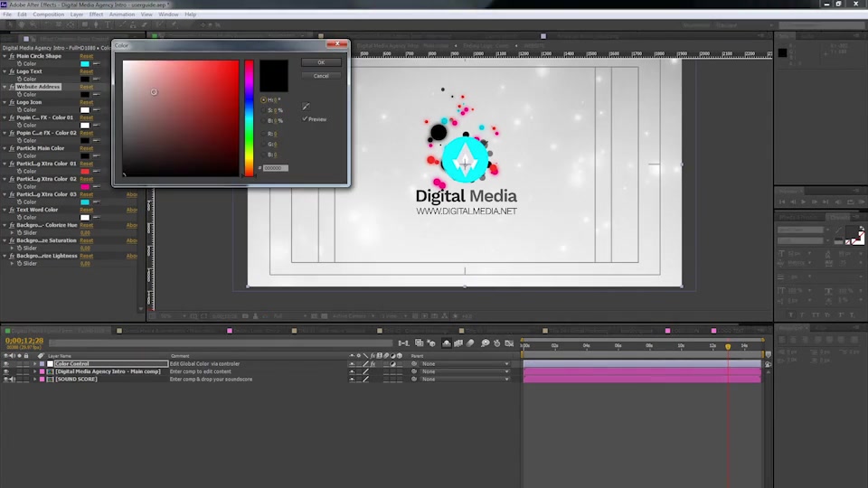Screen dimensions: 868x488
Task: Click brainstorm icon in timeline
Action: click(486, 343)
